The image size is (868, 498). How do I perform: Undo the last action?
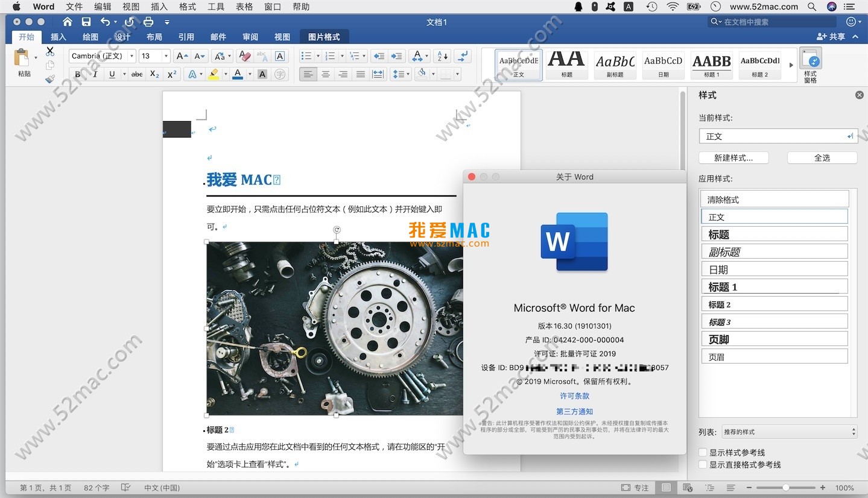click(x=106, y=22)
